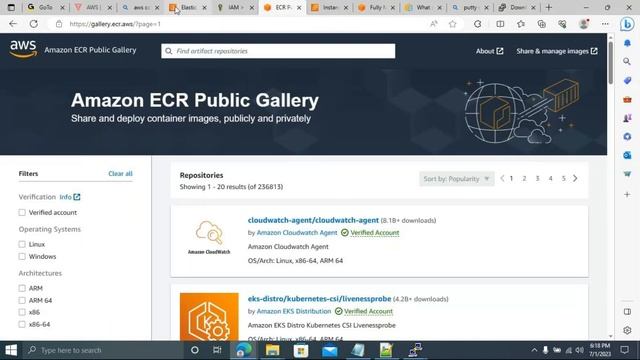Open the Sort by Popularity dropdown
The width and height of the screenshot is (640, 360).
click(456, 179)
